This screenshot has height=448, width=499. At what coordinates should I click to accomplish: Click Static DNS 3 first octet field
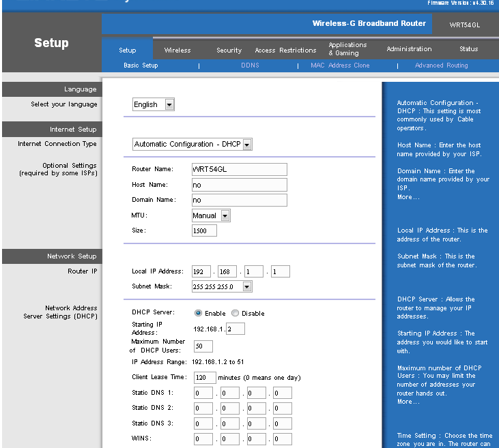pyautogui.click(x=203, y=423)
